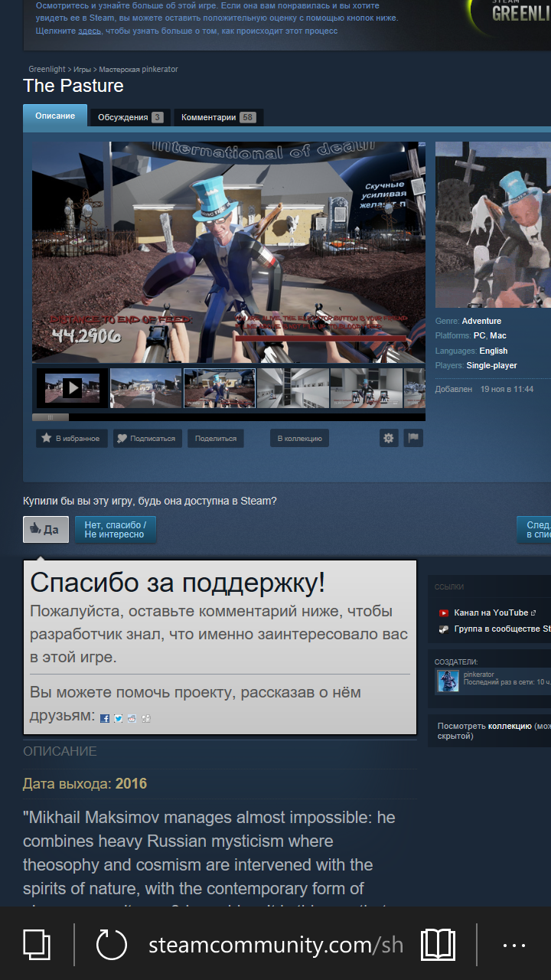Share the project on Reddit

[x=132, y=718]
